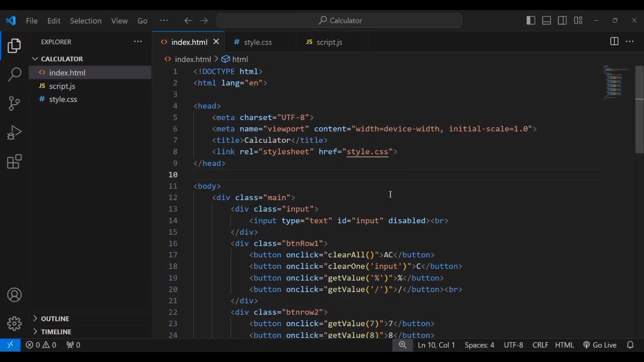Open notifications bell in status bar
This screenshot has width=644, height=362.
[x=630, y=345]
